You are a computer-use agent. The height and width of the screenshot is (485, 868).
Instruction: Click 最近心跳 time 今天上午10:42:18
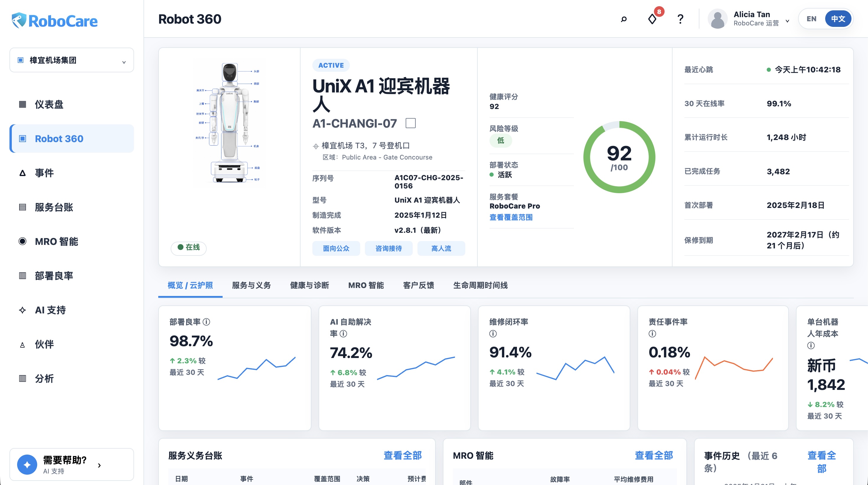807,69
